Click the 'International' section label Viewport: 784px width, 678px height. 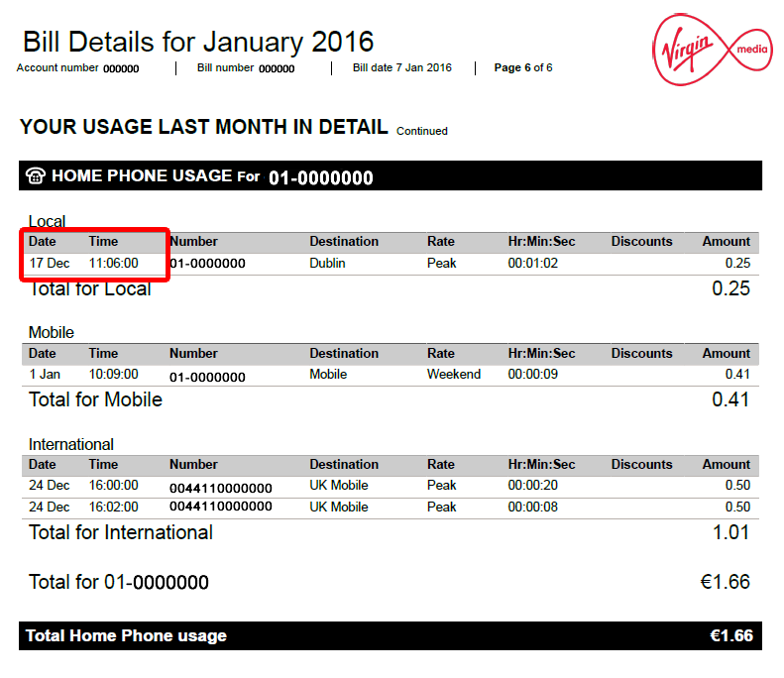[x=71, y=444]
